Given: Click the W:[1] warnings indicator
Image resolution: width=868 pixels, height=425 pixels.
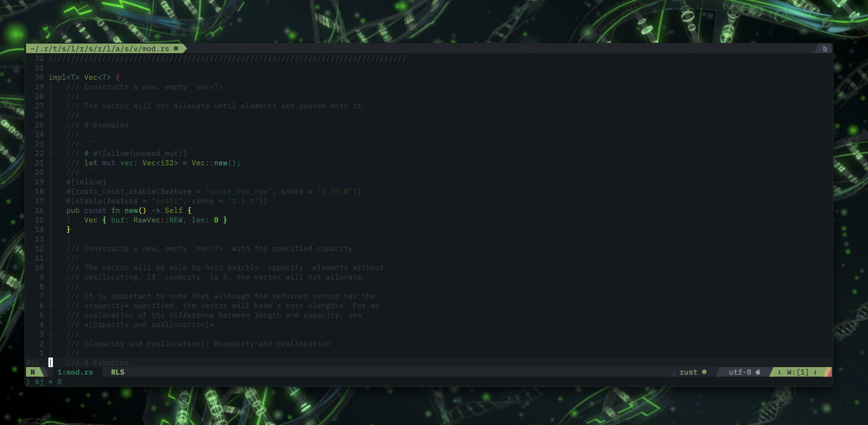Looking at the screenshot, I should click(797, 372).
